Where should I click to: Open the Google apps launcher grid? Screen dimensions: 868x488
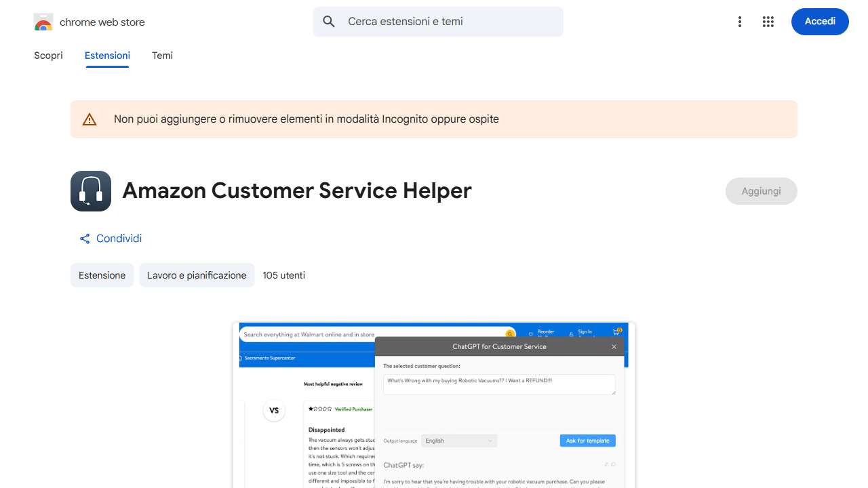[768, 21]
